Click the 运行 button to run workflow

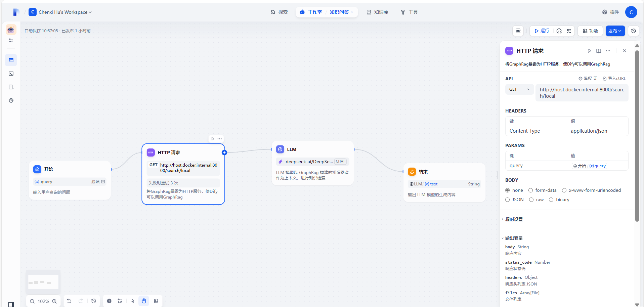(x=541, y=31)
